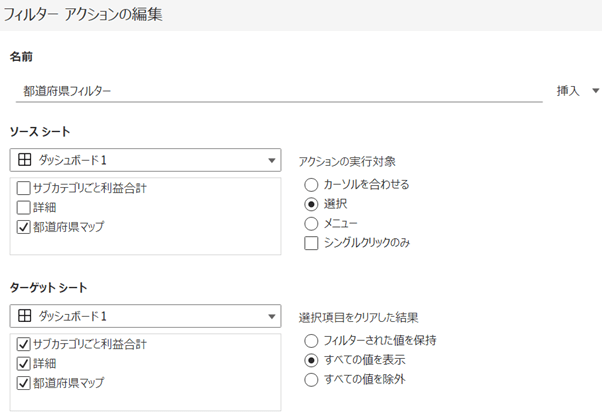Expand the 挿入 dropdown arrow
Image resolution: width=602 pixels, height=419 pixels.
[595, 91]
